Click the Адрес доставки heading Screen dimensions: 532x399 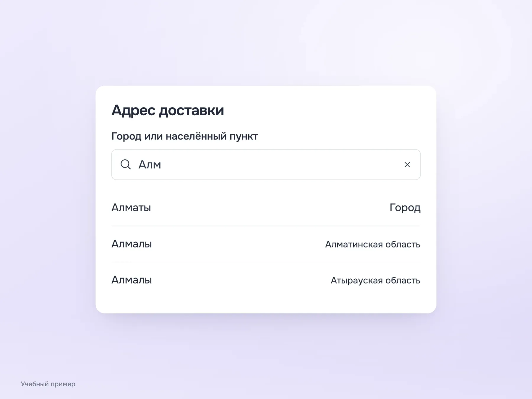click(168, 111)
